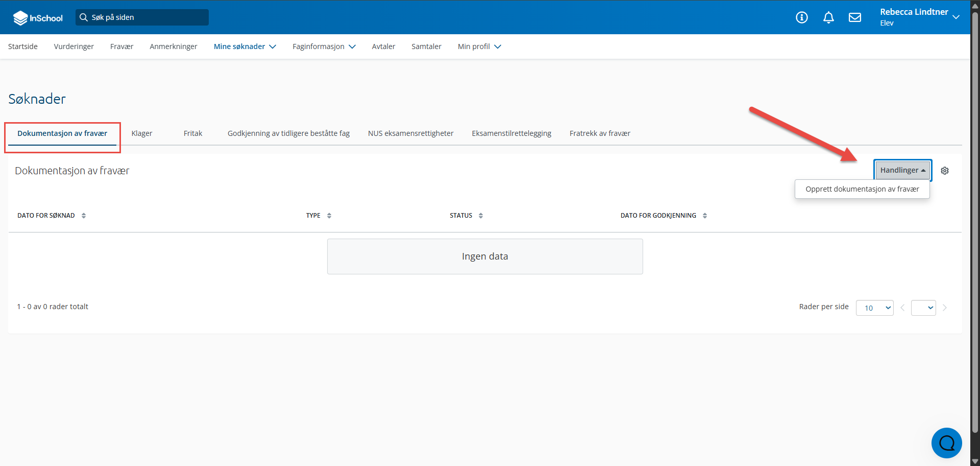This screenshot has height=466, width=980.
Task: Sort by Dato for søknad column
Action: (84, 216)
